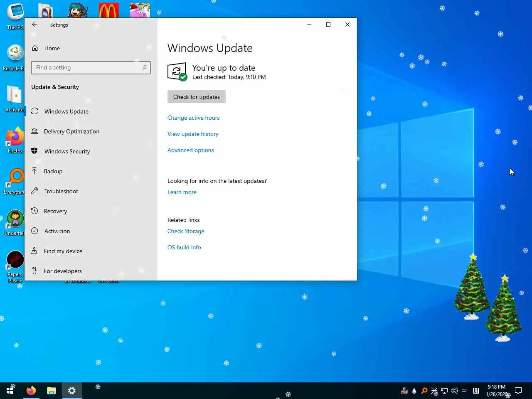Click the Recovery clock icon
The height and width of the screenshot is (399, 532).
point(34,211)
